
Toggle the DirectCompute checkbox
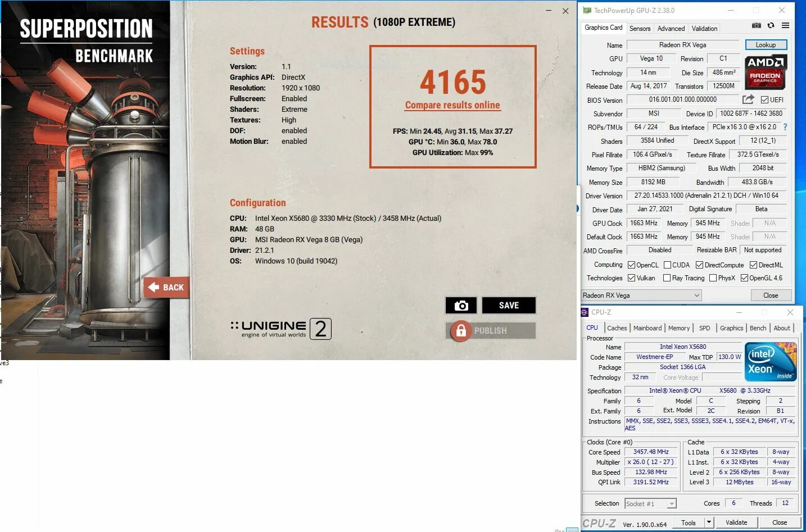click(699, 265)
